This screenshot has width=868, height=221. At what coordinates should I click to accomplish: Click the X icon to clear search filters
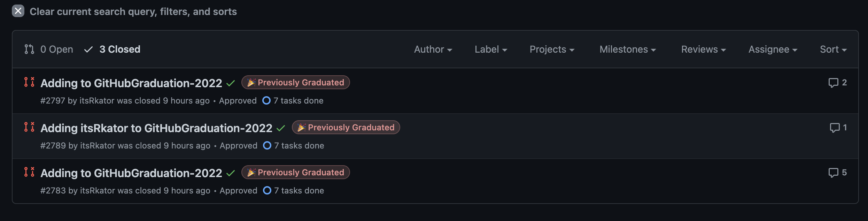[18, 11]
